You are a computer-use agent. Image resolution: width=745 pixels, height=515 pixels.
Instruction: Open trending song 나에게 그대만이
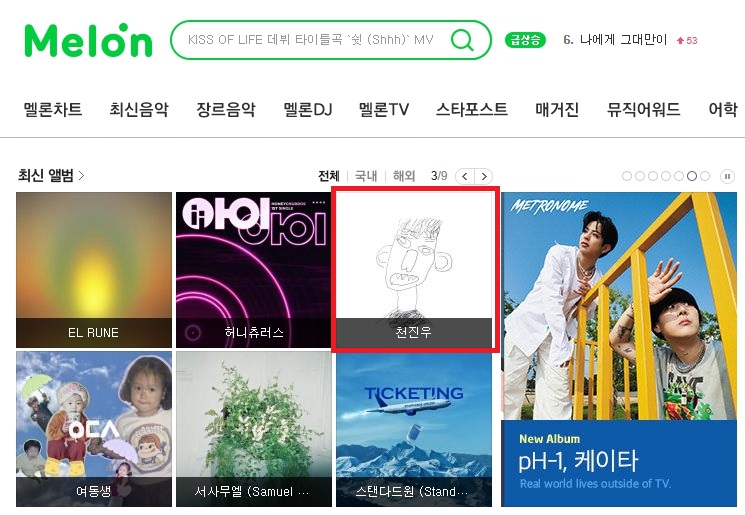point(623,40)
